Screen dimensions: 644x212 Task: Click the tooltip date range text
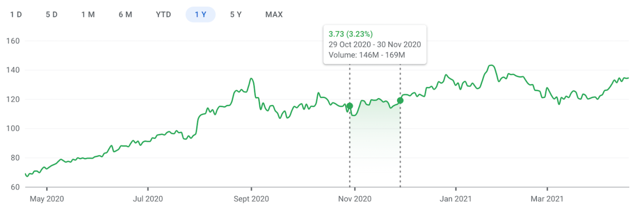point(375,45)
